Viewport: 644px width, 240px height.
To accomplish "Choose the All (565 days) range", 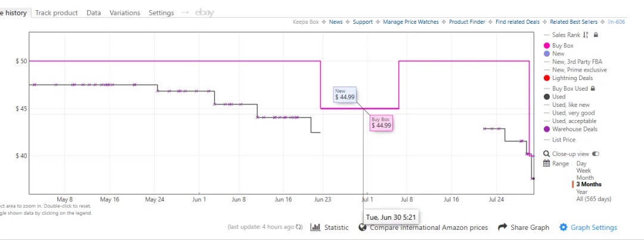I will click(x=593, y=199).
